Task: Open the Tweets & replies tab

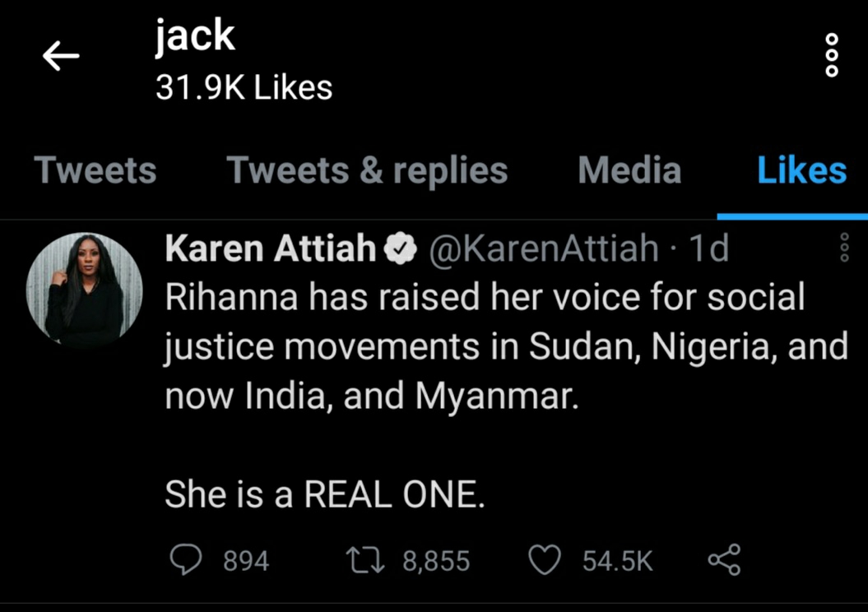Action: [x=367, y=170]
